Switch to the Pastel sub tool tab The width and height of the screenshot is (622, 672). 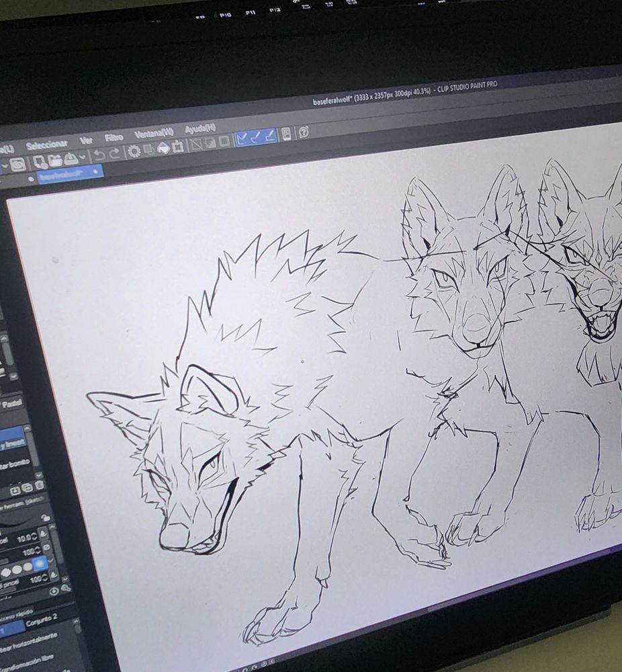13,404
